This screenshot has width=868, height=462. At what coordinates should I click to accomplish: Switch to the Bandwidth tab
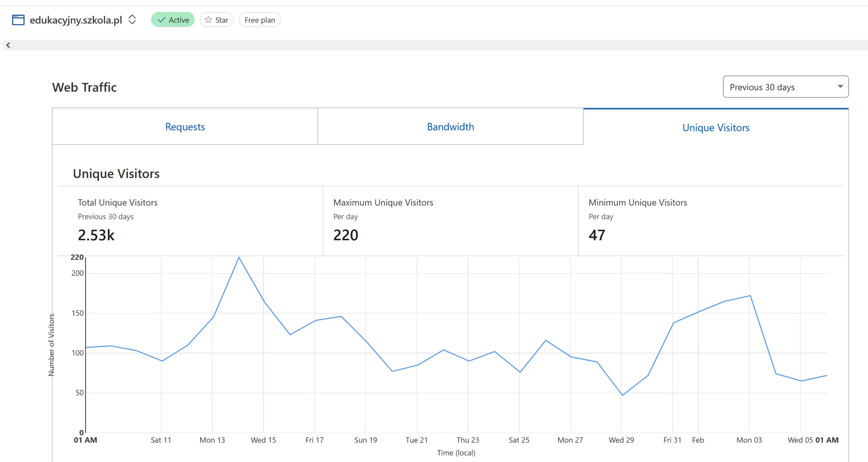point(450,127)
